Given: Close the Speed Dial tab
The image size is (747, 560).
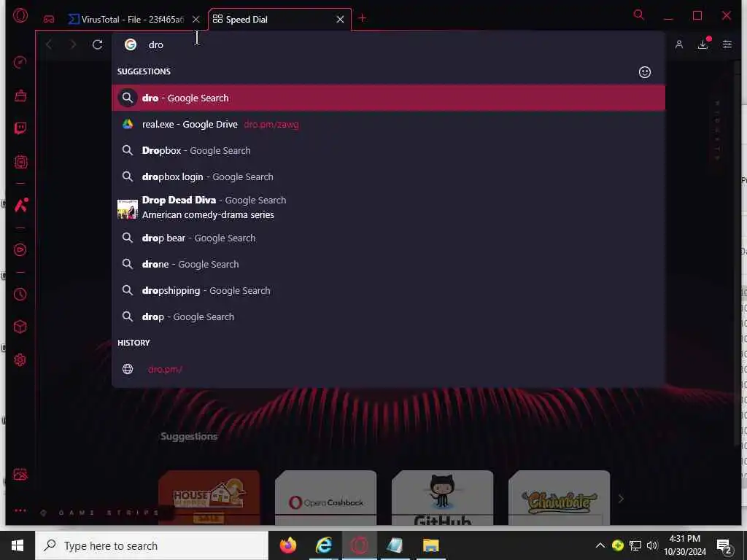Looking at the screenshot, I should [x=340, y=20].
